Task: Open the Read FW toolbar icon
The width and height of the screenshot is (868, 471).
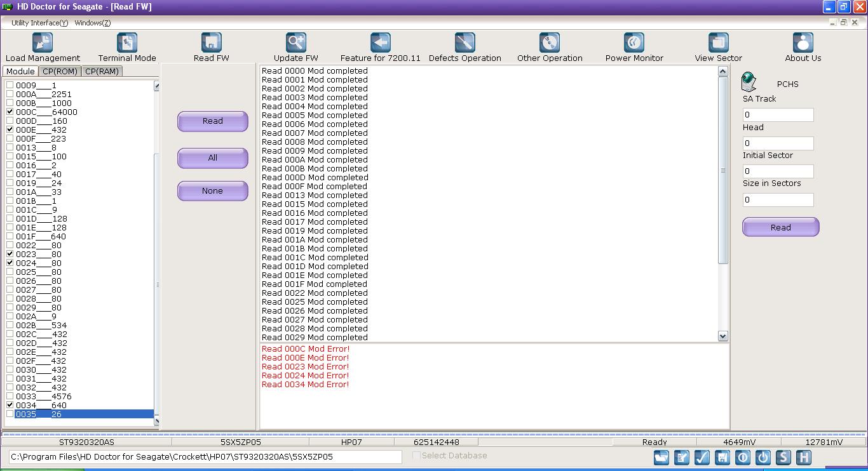Action: tap(212, 43)
